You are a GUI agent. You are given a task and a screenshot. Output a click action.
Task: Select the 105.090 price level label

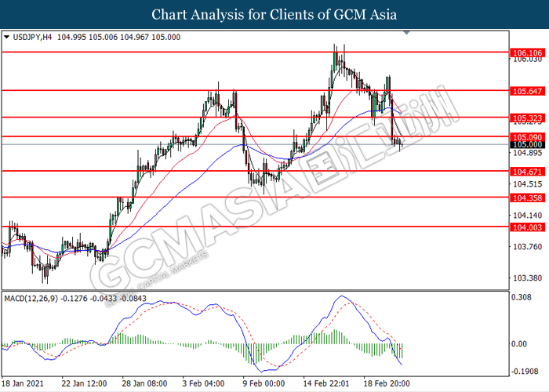tap(527, 137)
